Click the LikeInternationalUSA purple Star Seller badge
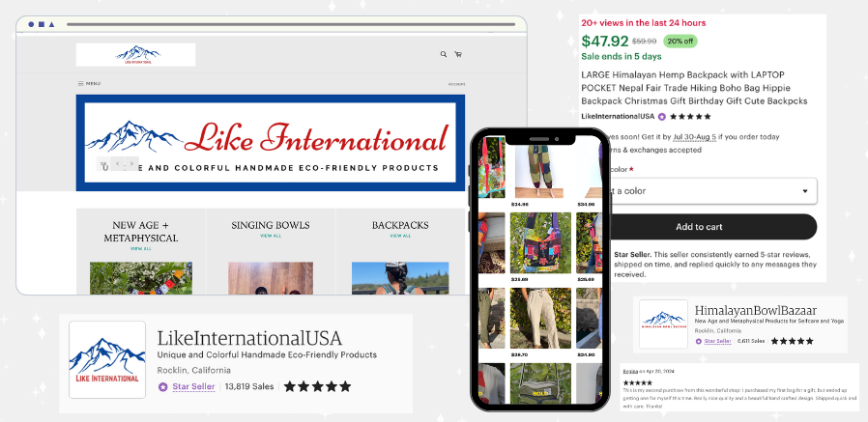868x422 pixels. pos(162,387)
